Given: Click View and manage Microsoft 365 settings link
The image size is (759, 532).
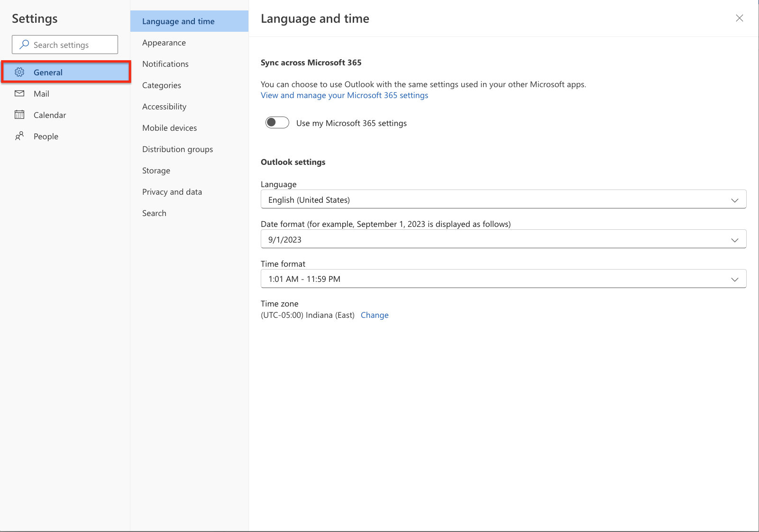Looking at the screenshot, I should click(x=344, y=95).
